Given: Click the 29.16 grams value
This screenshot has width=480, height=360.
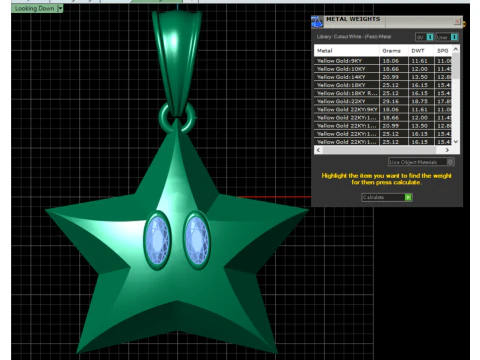Looking at the screenshot, I should coord(391,101).
